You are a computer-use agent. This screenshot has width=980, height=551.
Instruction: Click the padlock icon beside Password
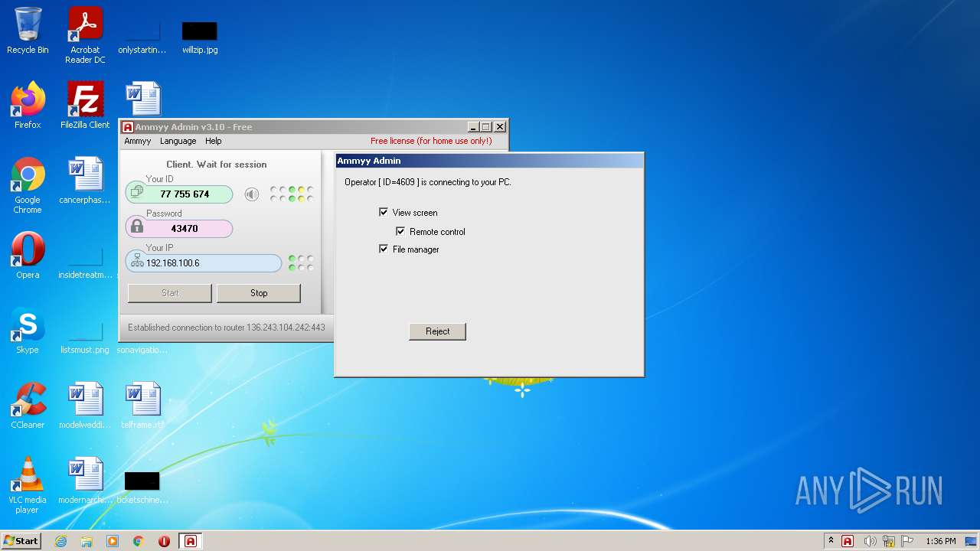tap(137, 227)
